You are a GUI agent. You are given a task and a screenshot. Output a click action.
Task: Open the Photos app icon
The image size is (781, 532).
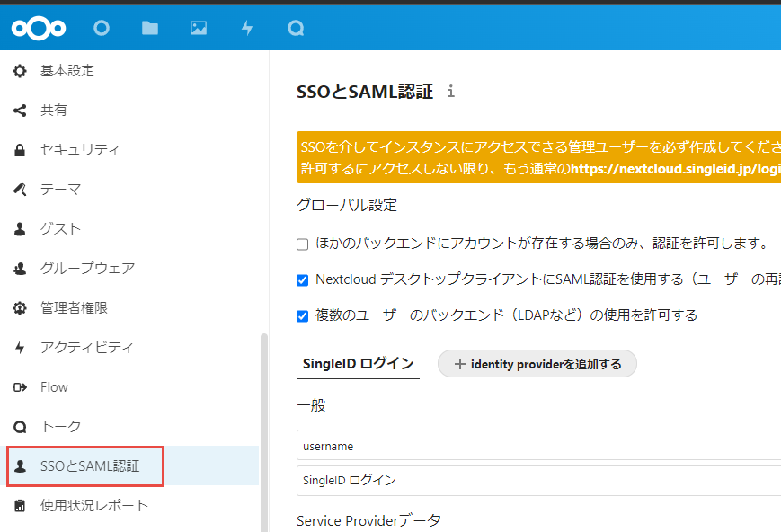(199, 28)
